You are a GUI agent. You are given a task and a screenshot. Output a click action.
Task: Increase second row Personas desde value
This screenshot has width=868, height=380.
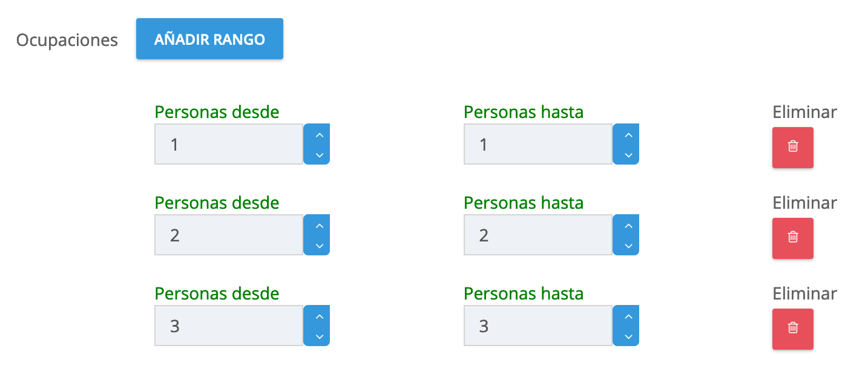320,226
